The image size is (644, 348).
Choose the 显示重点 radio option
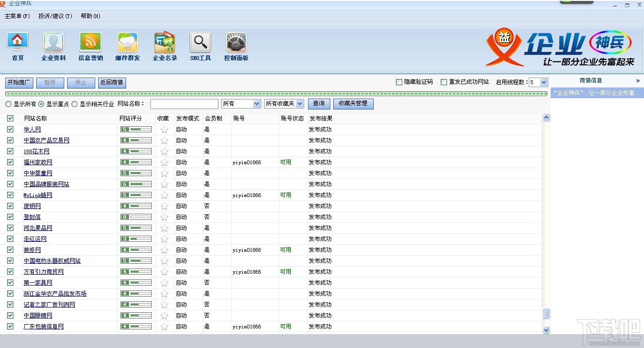tap(41, 104)
